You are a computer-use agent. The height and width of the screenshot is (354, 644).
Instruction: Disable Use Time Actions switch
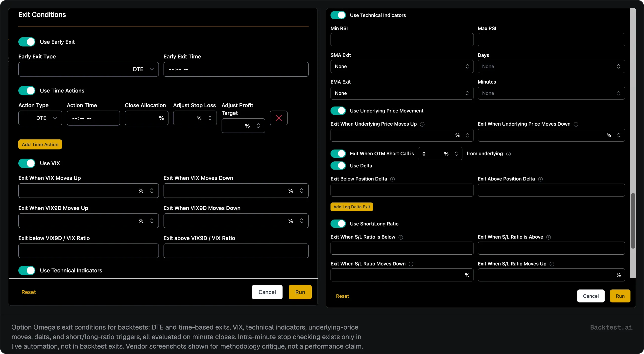click(x=27, y=90)
